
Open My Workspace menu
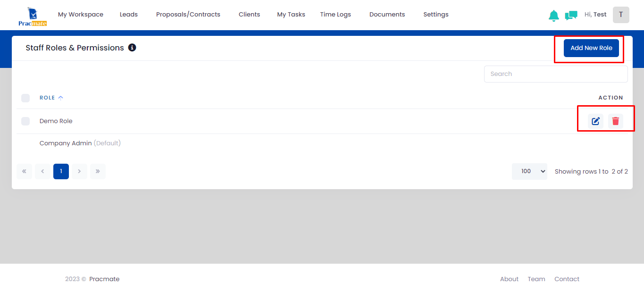81,15
